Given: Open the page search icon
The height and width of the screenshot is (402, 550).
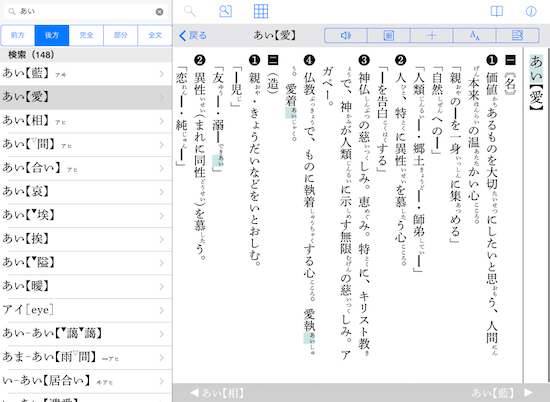Looking at the screenshot, I should click(x=225, y=11).
